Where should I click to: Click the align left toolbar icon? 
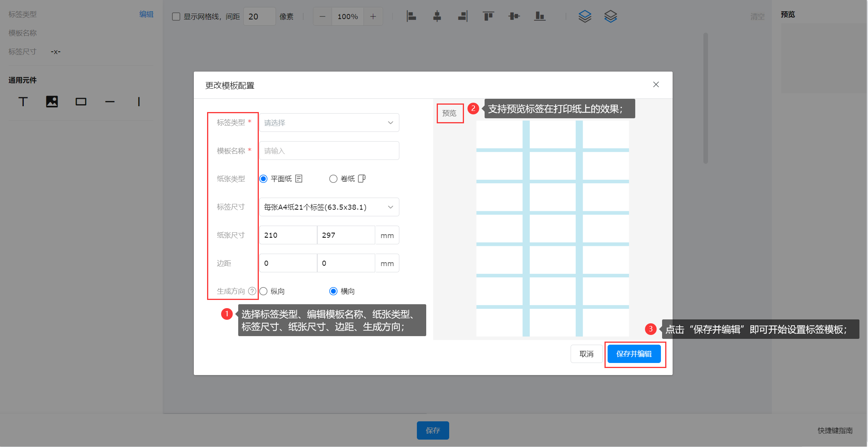(x=411, y=16)
